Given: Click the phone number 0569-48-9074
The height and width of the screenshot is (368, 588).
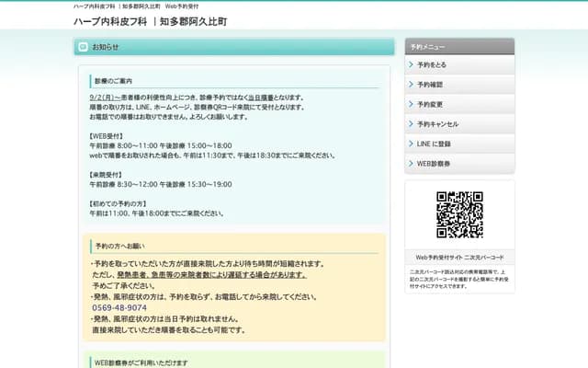Looking at the screenshot, I should (x=119, y=308).
